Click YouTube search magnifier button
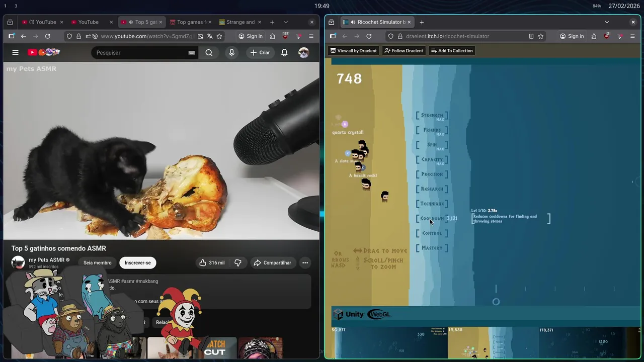The image size is (644, 362). click(209, 52)
